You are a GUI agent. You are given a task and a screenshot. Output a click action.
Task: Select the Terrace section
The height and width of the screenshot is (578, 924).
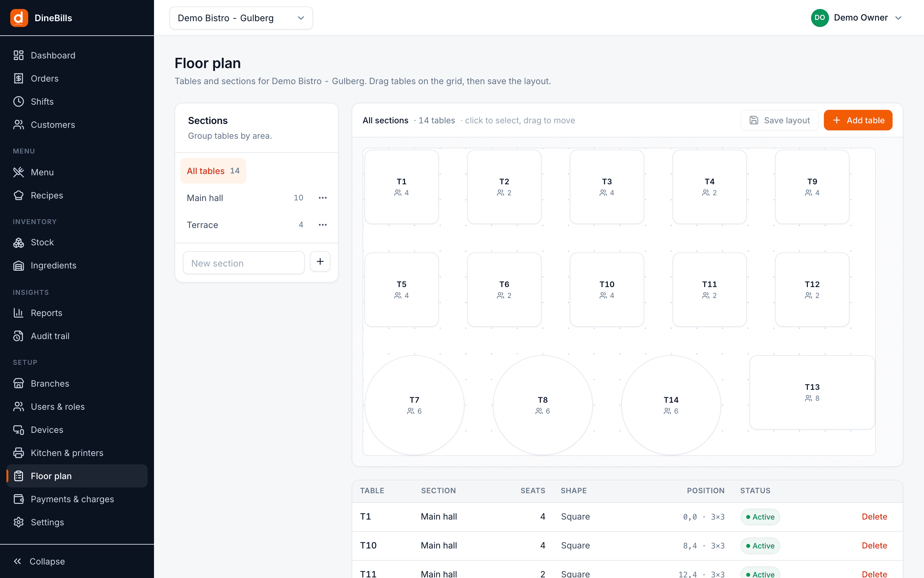coord(245,225)
